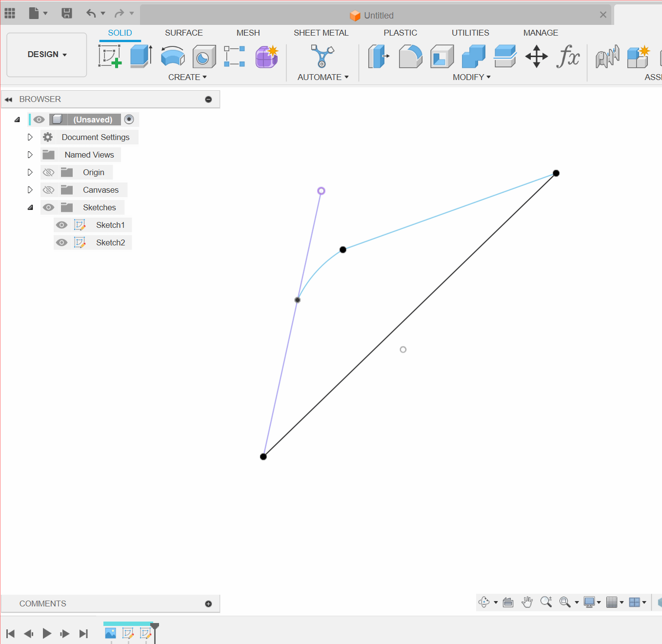
Task: Activate the Pan tool in navigation bar
Action: 527,602
